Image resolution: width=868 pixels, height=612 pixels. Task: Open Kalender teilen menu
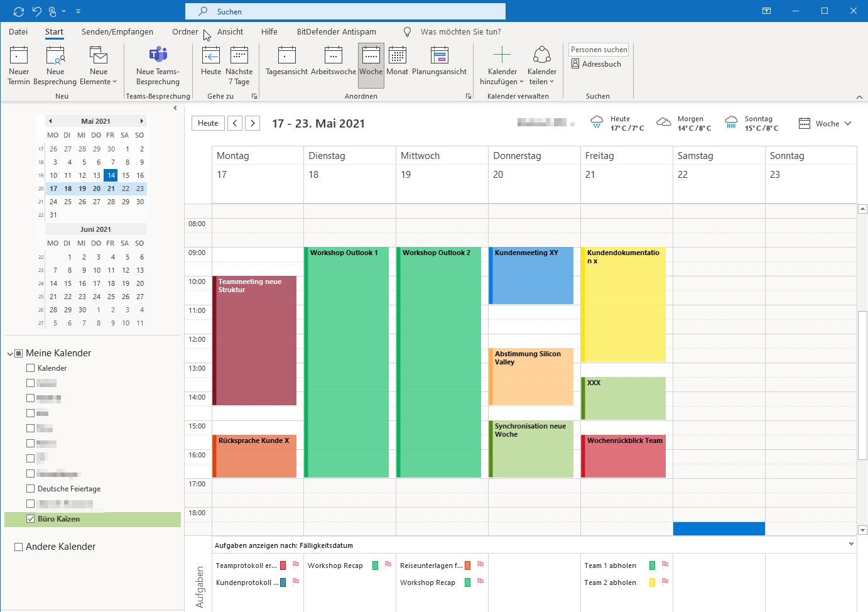click(542, 65)
